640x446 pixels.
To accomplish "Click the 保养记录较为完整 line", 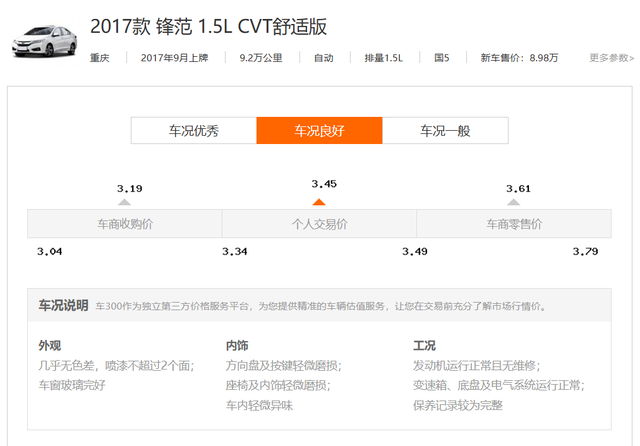I will [x=458, y=405].
